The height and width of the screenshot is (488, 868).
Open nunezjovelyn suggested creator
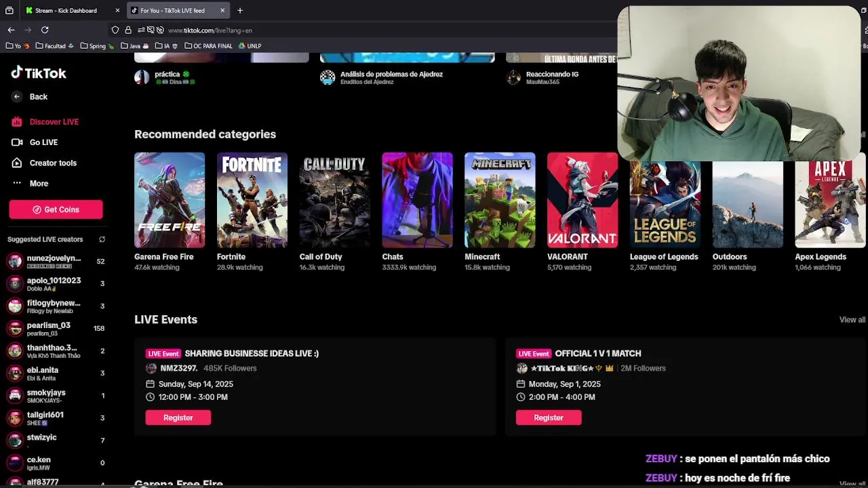(56, 262)
